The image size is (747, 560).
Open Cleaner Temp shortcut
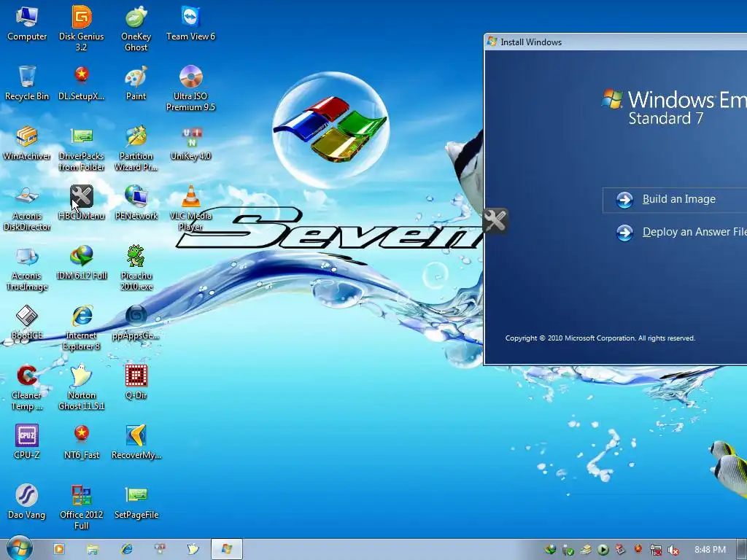(27, 386)
